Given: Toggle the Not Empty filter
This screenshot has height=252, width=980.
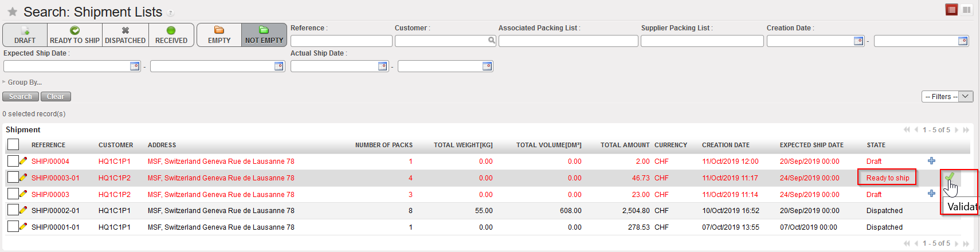Looking at the screenshot, I should (x=264, y=35).
